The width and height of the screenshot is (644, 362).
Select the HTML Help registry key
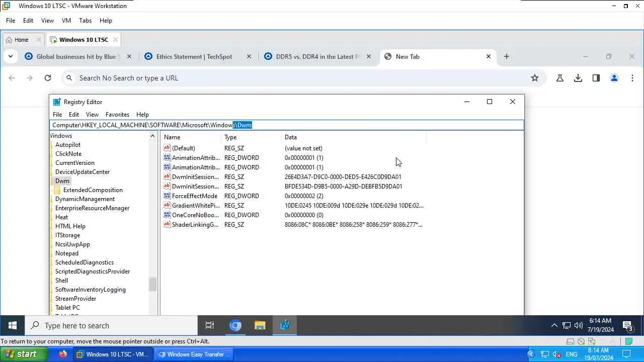[x=70, y=226]
